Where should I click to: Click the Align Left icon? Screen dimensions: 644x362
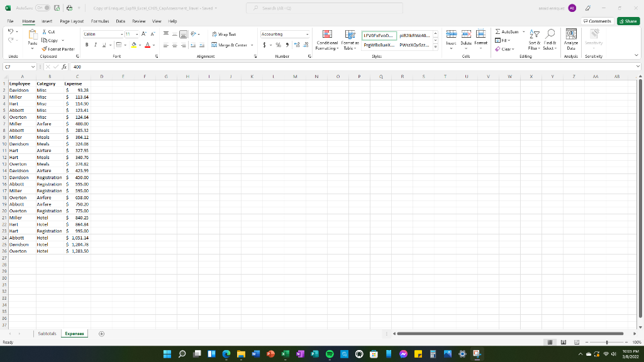(x=166, y=45)
